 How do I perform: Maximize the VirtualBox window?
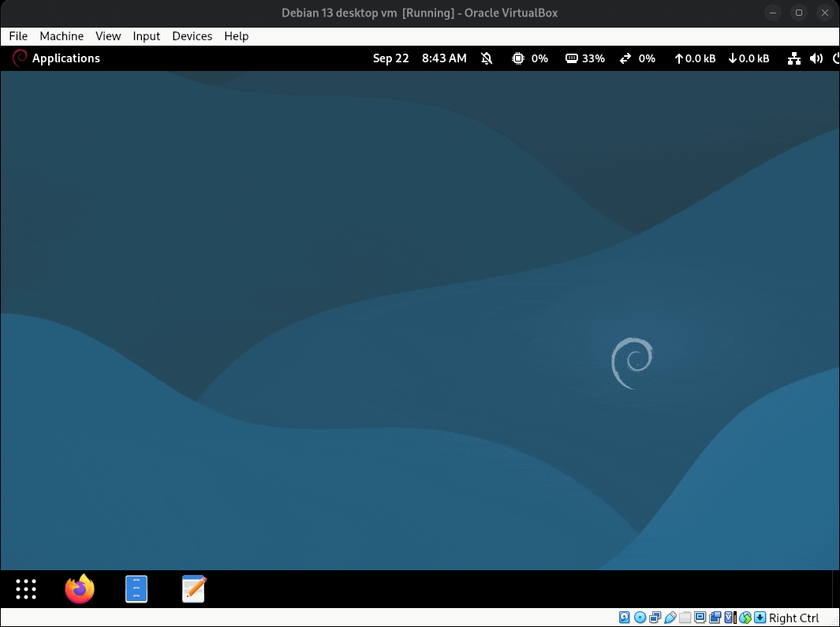tap(799, 13)
